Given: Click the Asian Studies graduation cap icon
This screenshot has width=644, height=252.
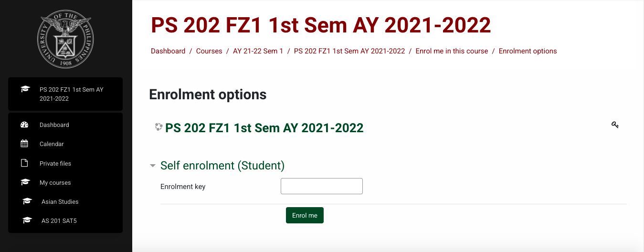Looking at the screenshot, I should [27, 201].
